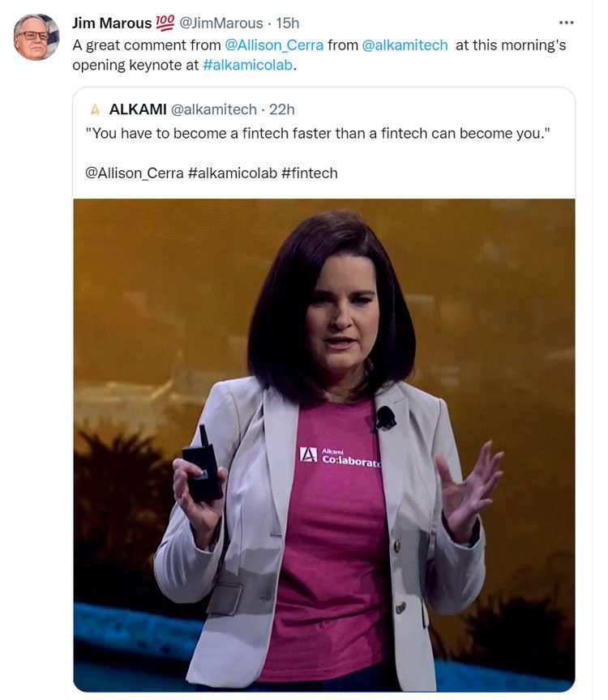Screen dimensions: 608x700
Task: Open the @JimMarous handle link
Action: 221,23
